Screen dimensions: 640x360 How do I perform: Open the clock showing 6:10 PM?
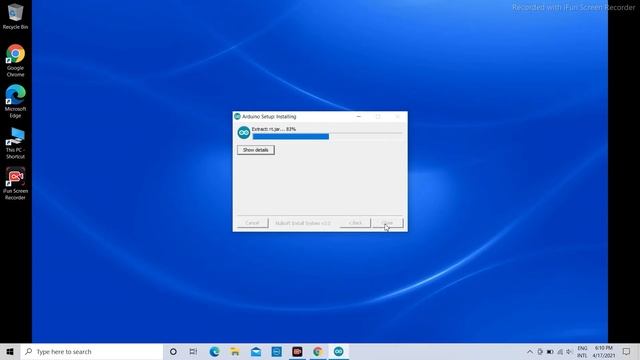pos(604,351)
